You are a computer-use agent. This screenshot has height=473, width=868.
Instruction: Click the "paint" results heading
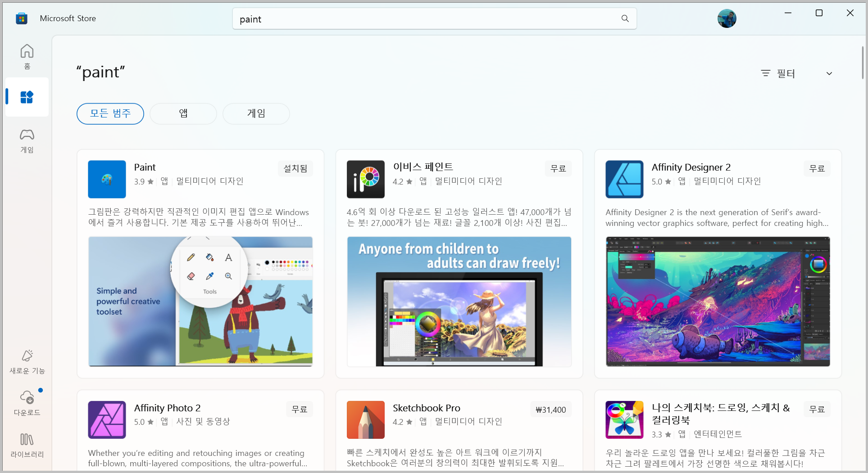[x=100, y=72]
